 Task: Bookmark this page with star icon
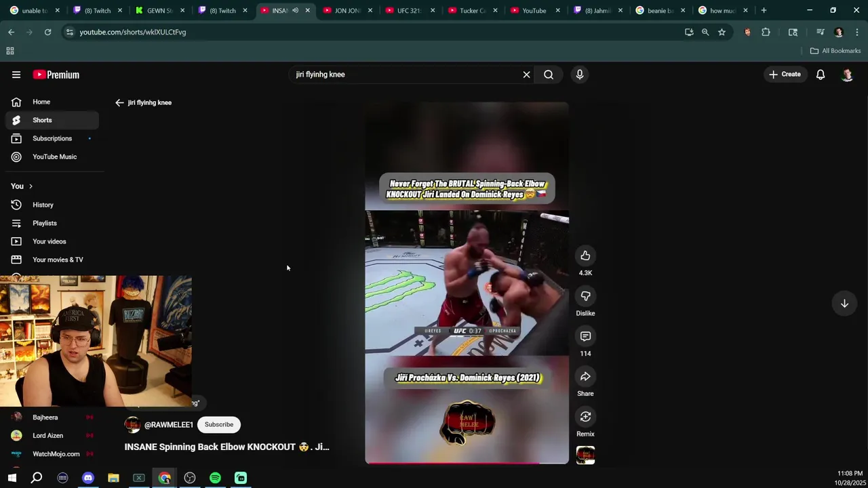(x=722, y=32)
